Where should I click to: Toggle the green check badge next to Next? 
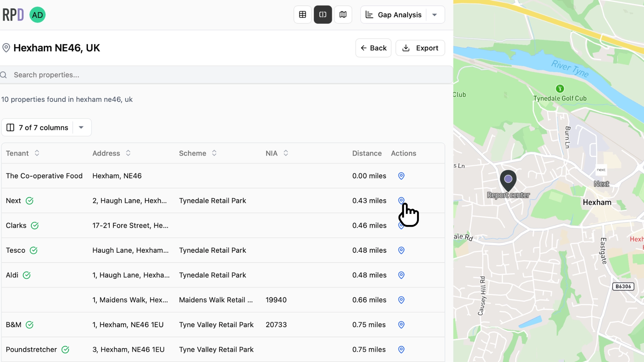coord(30,201)
